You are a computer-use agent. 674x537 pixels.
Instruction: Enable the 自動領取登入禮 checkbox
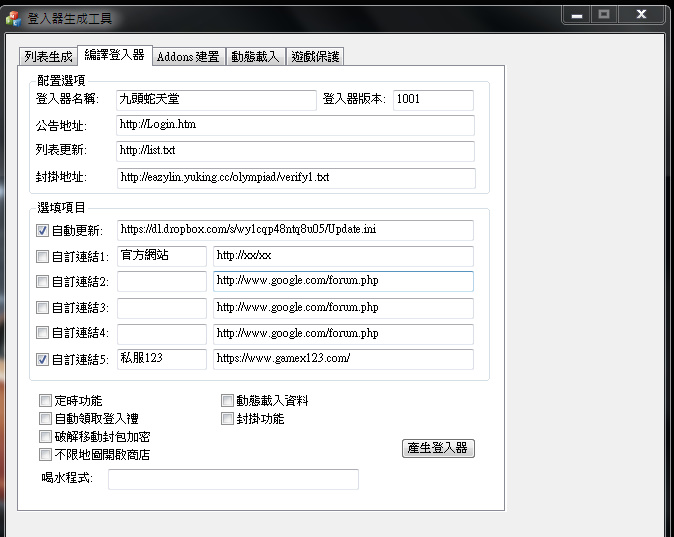pyautogui.click(x=45, y=418)
